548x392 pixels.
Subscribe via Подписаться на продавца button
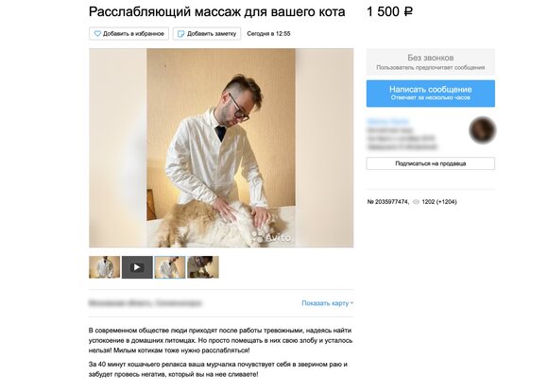point(430,163)
